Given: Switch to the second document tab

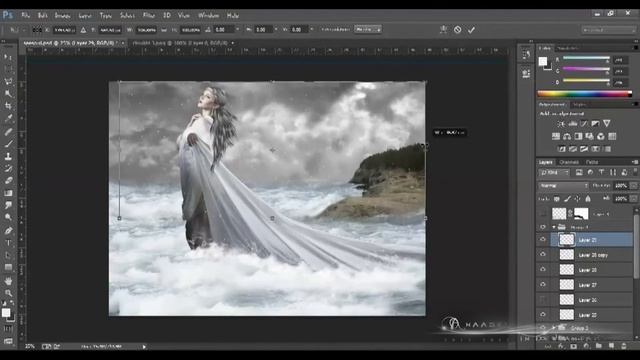Looking at the screenshot, I should (181, 42).
